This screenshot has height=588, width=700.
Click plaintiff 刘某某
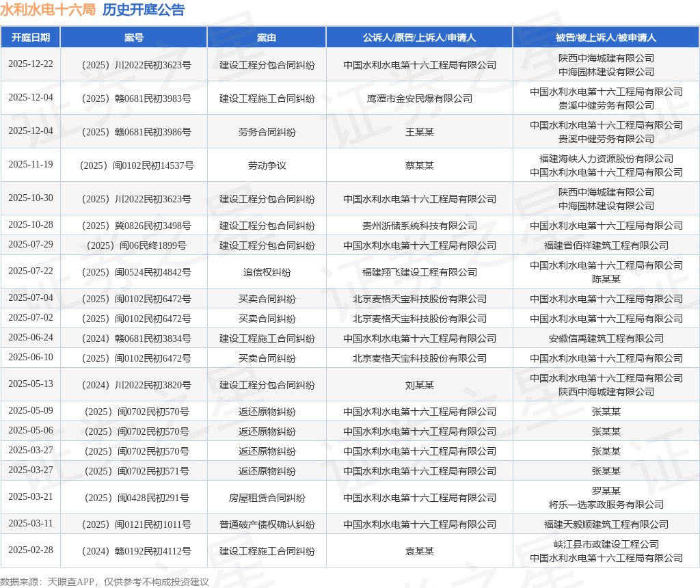tap(420, 385)
